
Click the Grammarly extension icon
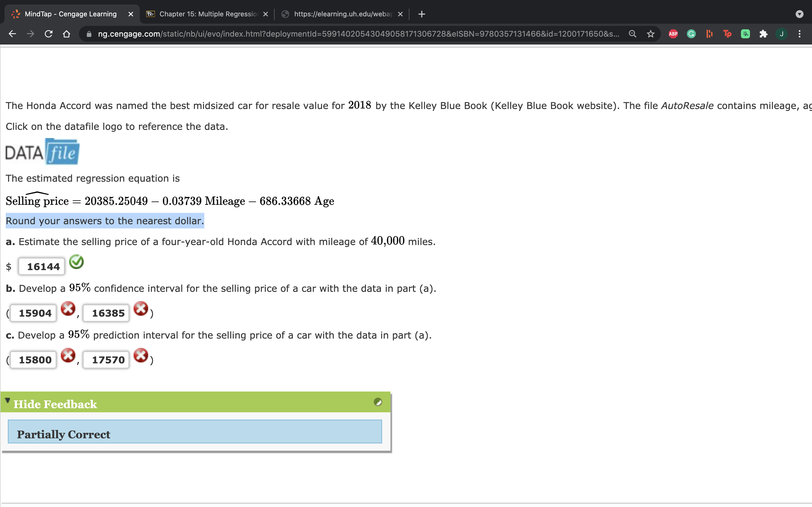pyautogui.click(x=691, y=34)
